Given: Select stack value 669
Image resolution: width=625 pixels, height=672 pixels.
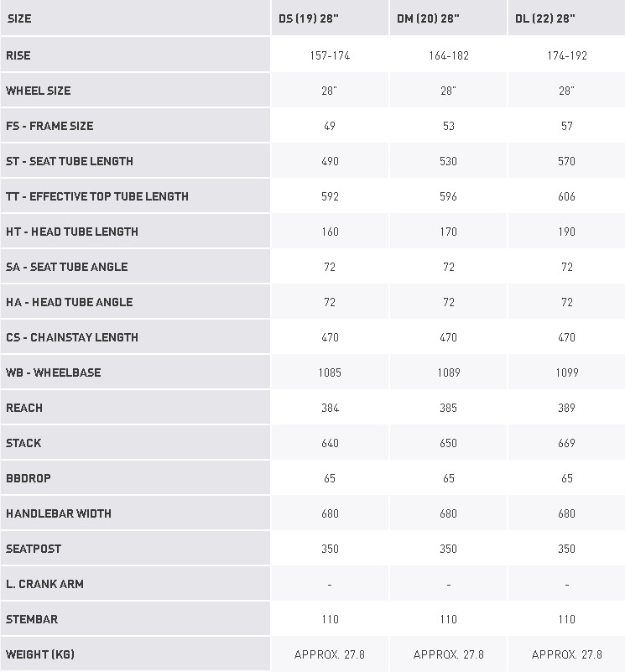Looking at the screenshot, I should pos(567,443).
